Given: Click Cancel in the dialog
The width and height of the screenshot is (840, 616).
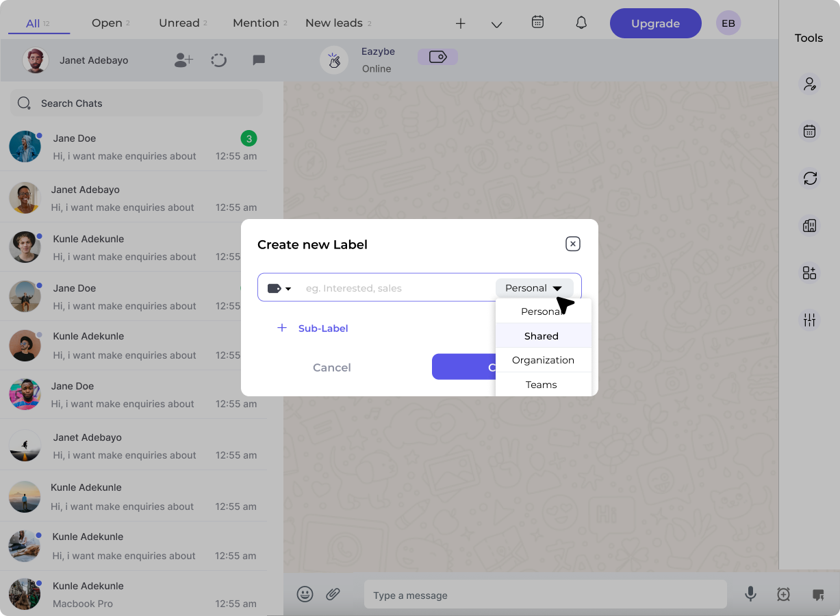Looking at the screenshot, I should coord(332,368).
